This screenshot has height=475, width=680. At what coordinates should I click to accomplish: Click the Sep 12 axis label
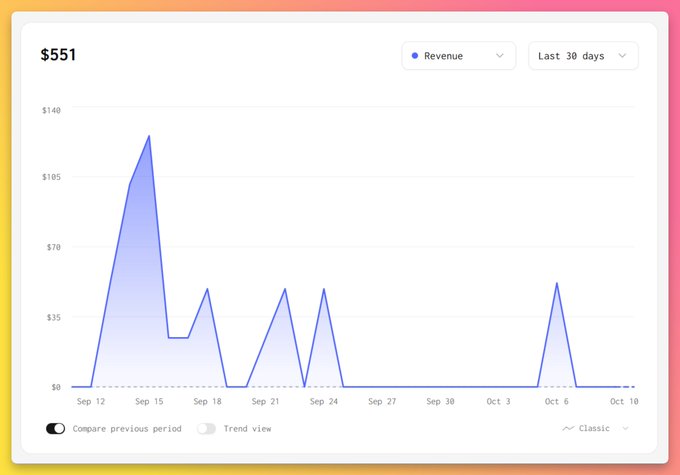[x=91, y=401]
